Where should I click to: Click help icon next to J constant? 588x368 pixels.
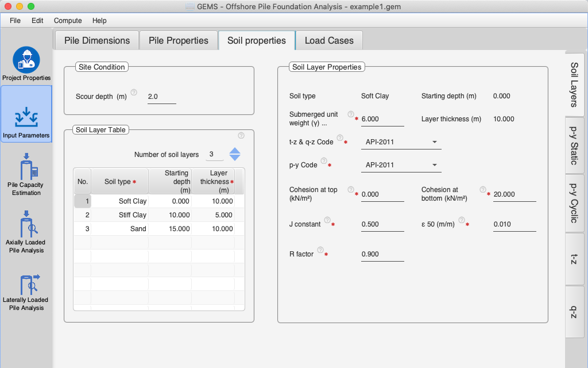pos(327,220)
